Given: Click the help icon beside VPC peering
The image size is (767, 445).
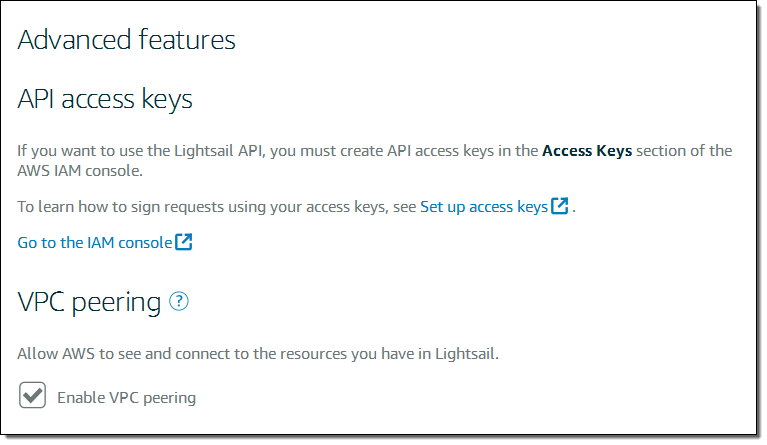Looking at the screenshot, I should (179, 301).
